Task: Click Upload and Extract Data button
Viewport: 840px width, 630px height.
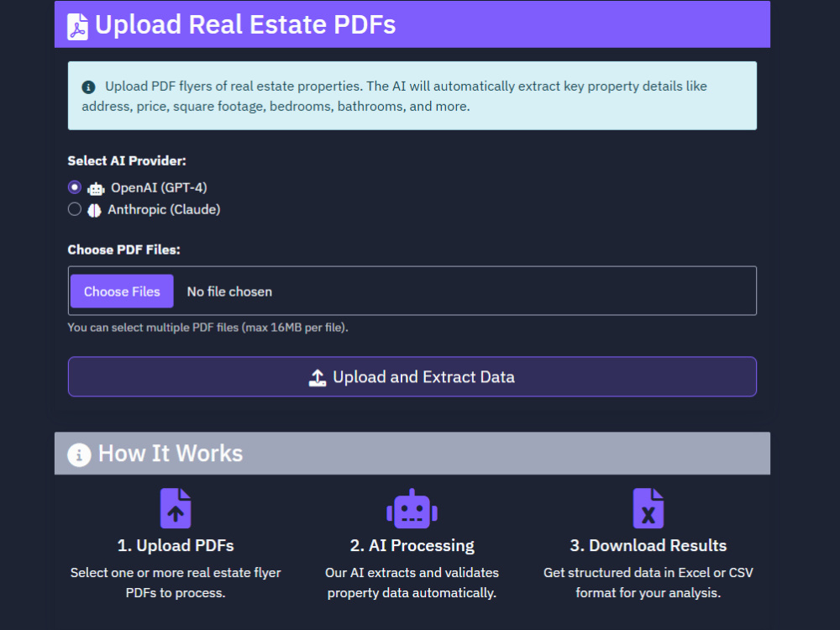Action: click(412, 376)
